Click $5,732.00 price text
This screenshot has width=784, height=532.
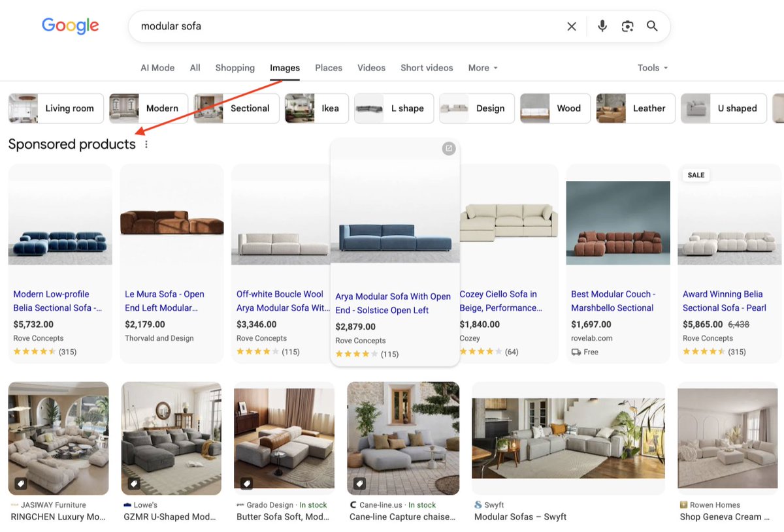33,324
